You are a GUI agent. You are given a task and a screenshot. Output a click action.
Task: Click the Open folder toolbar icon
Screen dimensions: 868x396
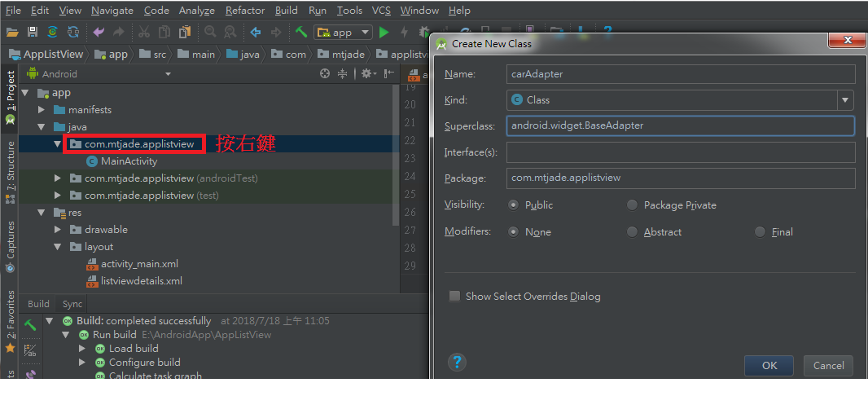coord(12,32)
